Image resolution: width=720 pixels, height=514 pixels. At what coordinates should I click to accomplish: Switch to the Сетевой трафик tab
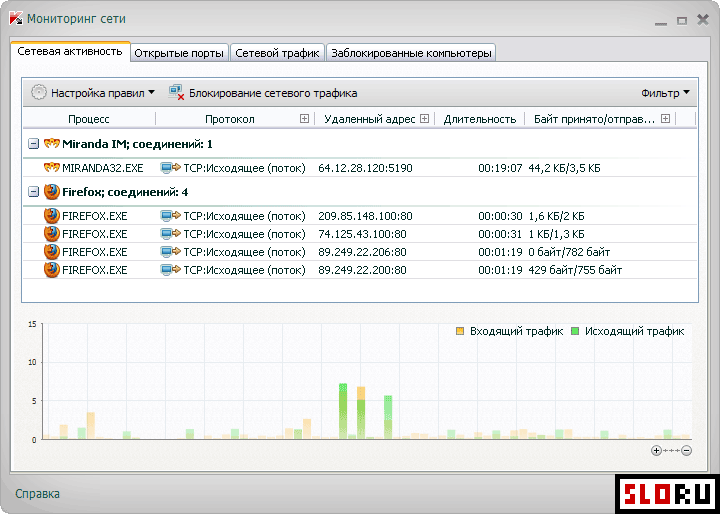(277, 53)
